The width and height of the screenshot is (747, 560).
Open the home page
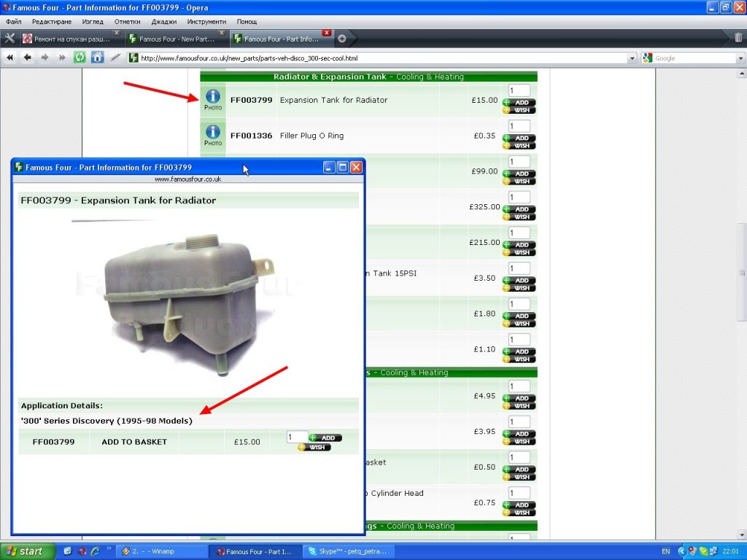coord(97,58)
